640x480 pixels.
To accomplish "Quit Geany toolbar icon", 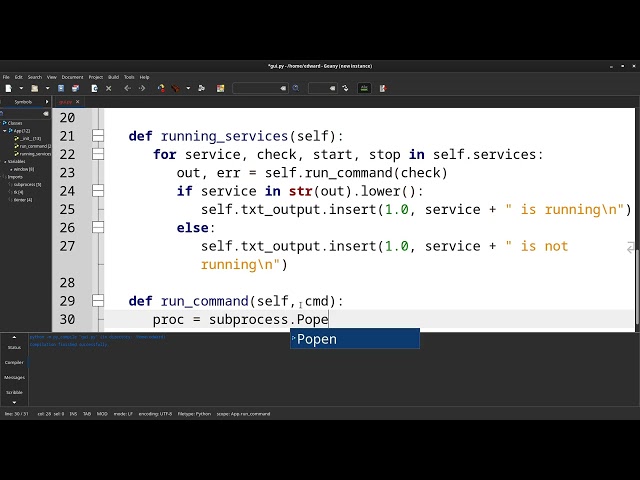I will (383, 88).
